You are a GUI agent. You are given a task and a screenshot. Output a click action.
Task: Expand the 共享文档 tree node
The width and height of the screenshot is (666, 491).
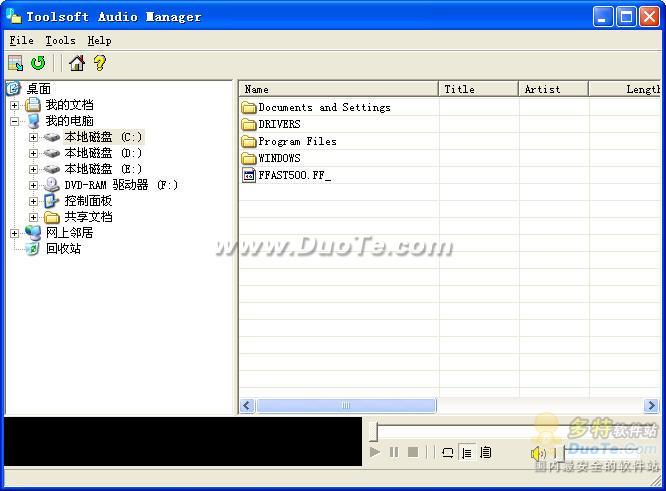pos(33,217)
